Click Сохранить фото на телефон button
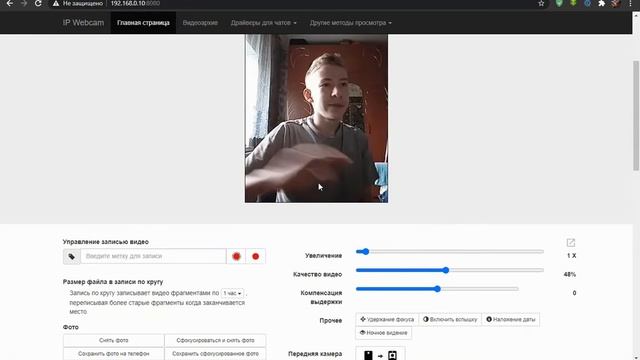This screenshot has height=360, width=640. (113, 353)
